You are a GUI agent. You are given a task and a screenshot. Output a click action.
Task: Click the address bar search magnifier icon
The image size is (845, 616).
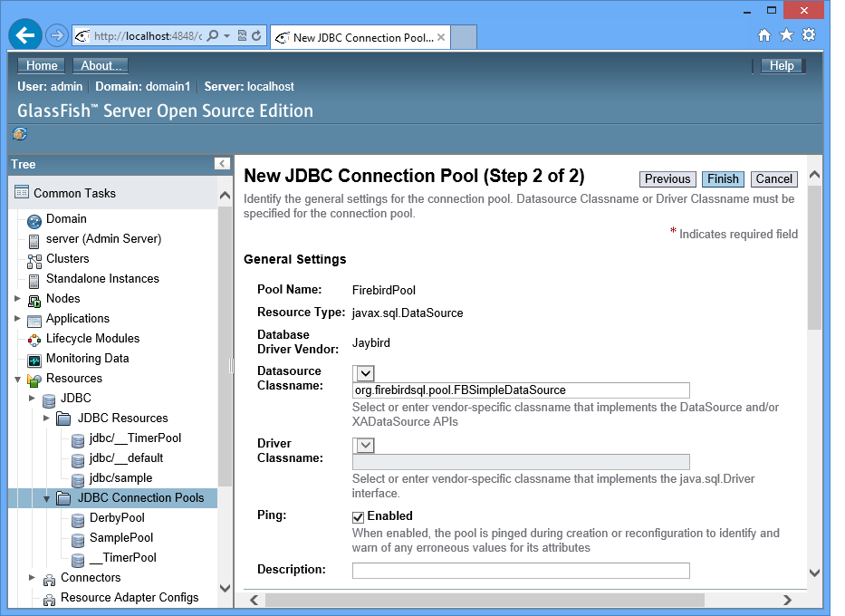pyautogui.click(x=213, y=35)
